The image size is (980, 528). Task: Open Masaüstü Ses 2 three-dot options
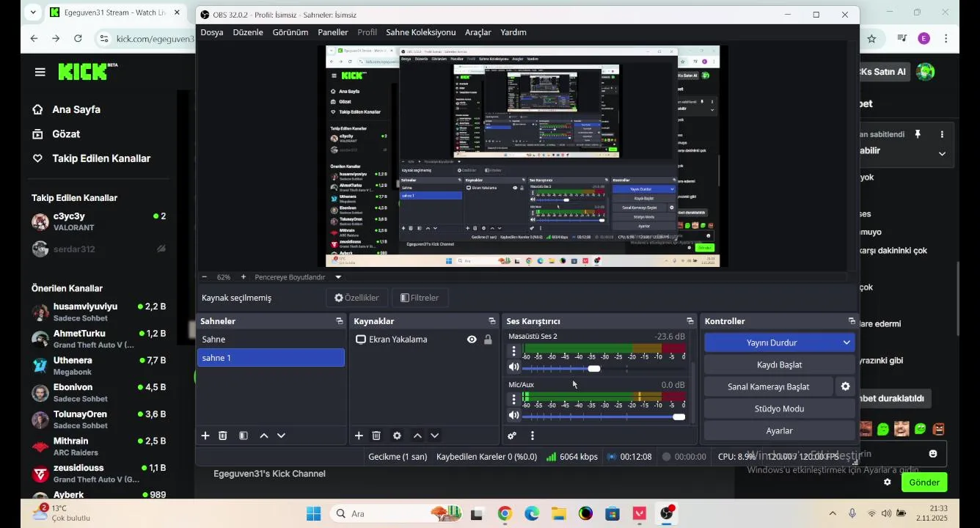[x=514, y=351]
